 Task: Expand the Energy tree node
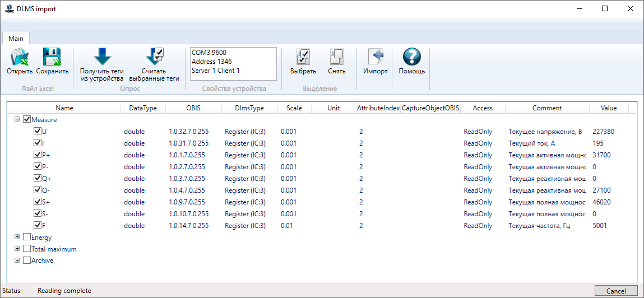pyautogui.click(x=17, y=237)
